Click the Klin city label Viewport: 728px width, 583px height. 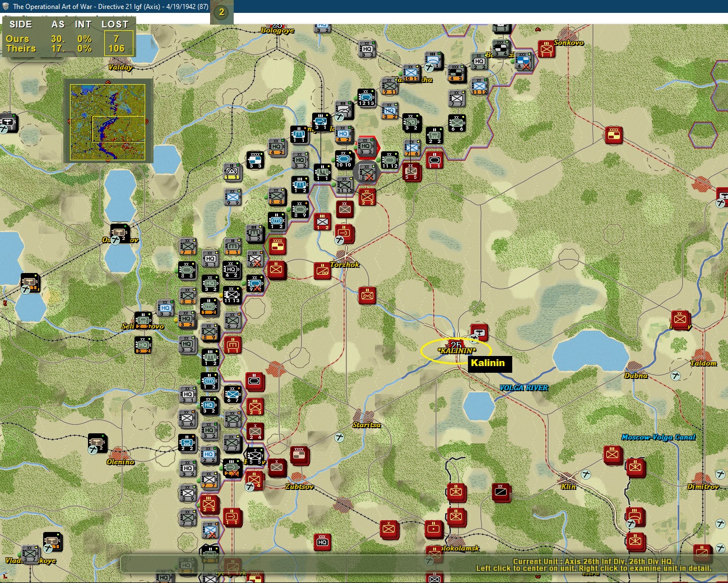click(x=568, y=487)
